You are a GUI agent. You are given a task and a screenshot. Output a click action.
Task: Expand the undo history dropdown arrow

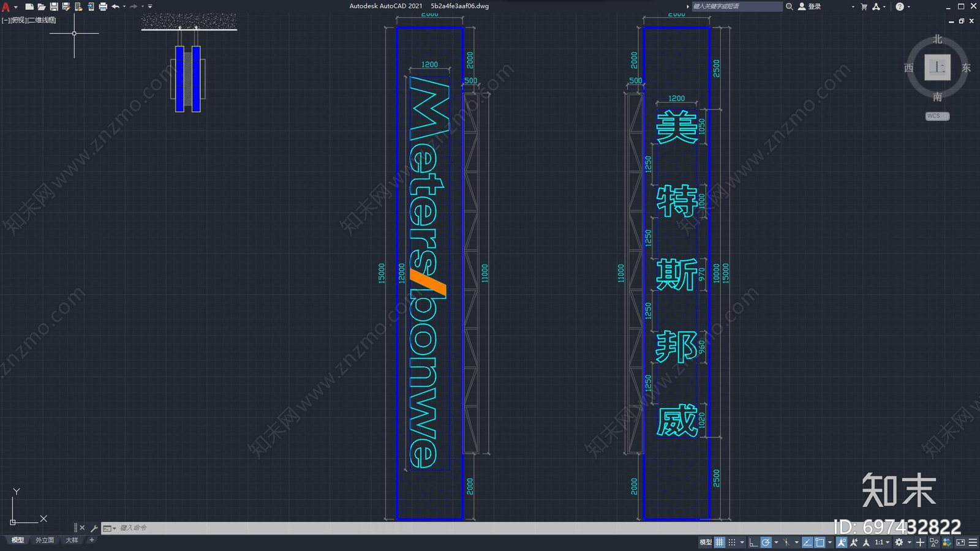coord(124,7)
